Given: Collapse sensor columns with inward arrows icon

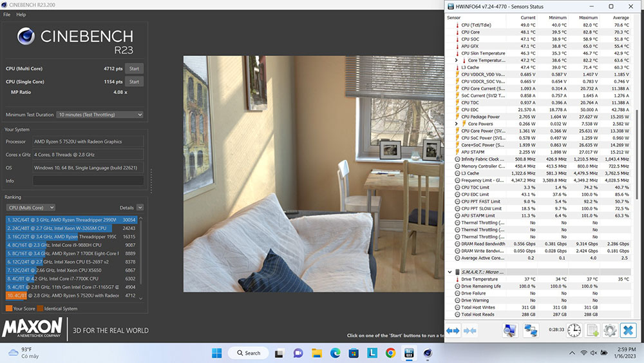Looking at the screenshot, I should point(470,331).
